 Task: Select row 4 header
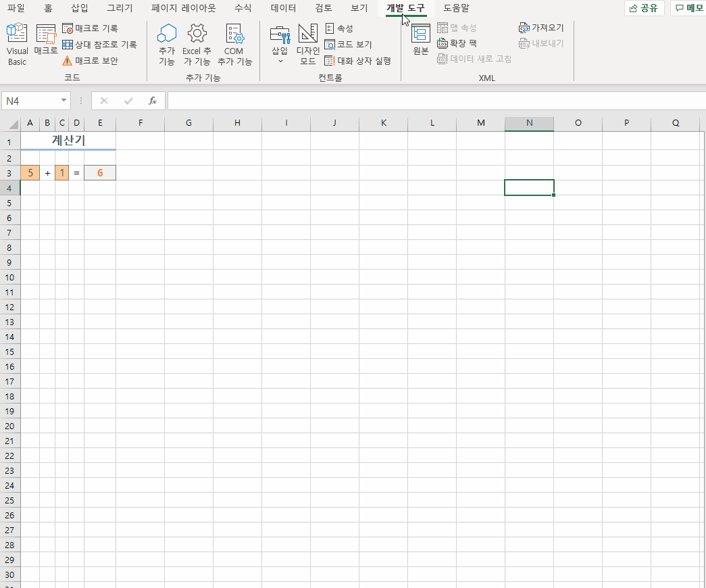click(9, 188)
